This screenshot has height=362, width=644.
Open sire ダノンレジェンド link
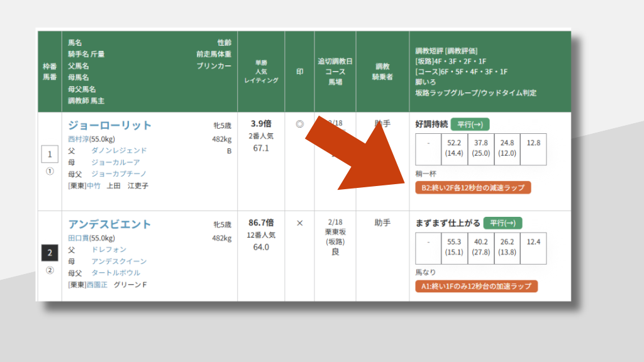119,151
